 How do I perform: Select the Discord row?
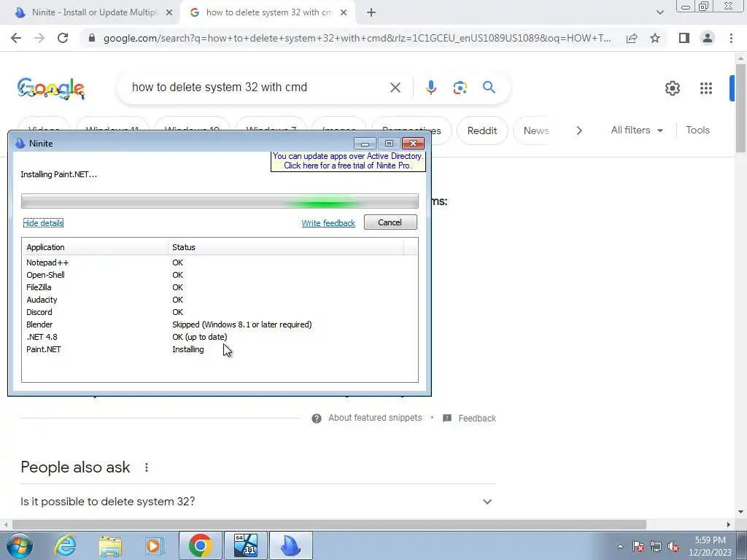pyautogui.click(x=220, y=312)
